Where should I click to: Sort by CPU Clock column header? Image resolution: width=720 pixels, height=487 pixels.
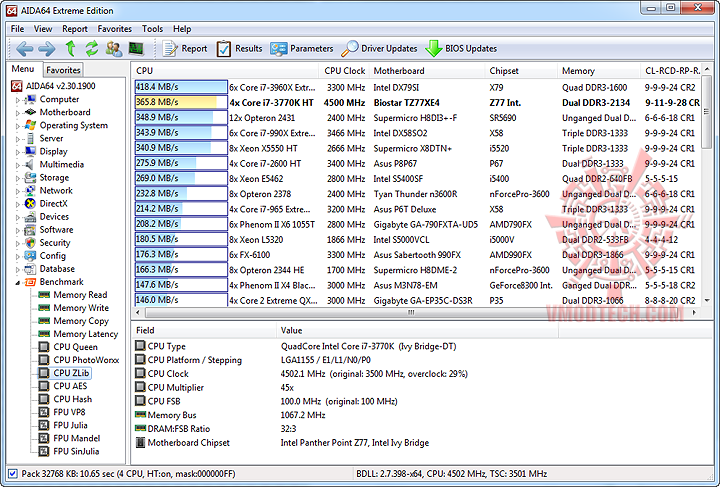(344, 71)
